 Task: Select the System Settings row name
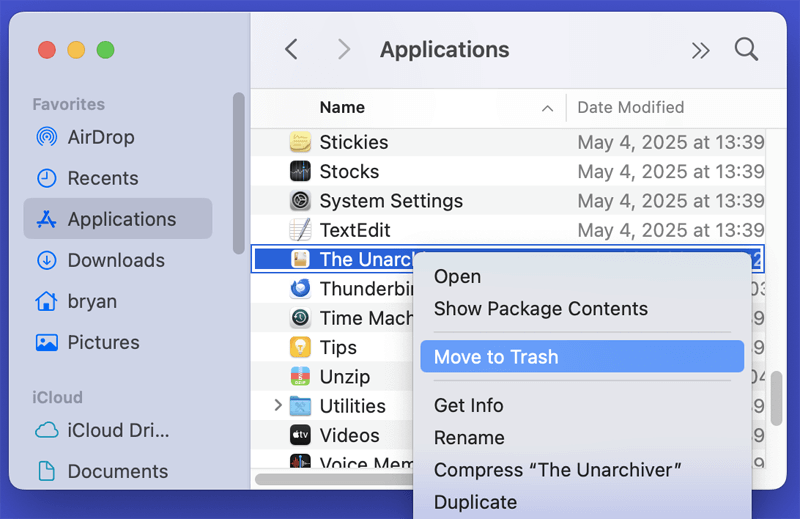point(391,201)
